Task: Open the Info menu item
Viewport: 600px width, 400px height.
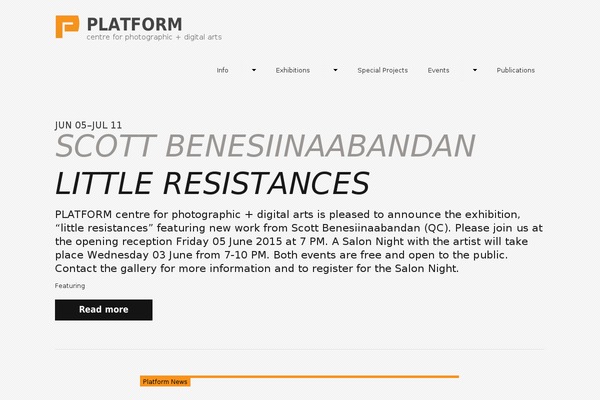Action: (x=222, y=70)
